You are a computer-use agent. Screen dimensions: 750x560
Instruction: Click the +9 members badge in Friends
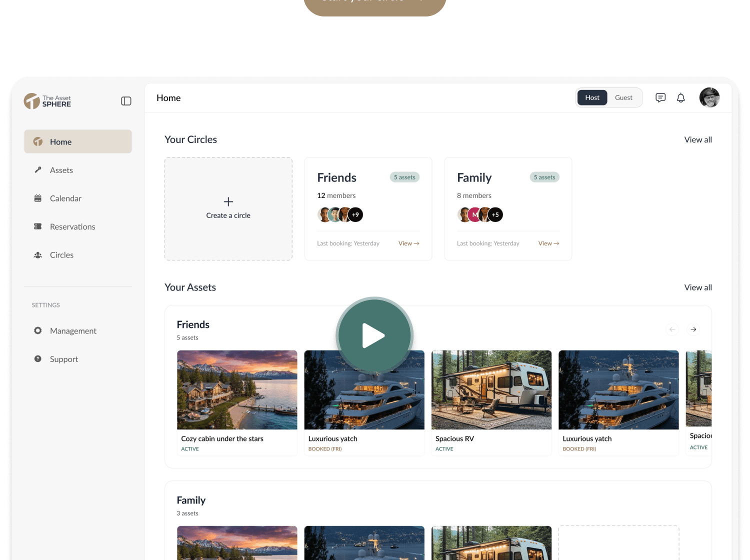(x=355, y=214)
